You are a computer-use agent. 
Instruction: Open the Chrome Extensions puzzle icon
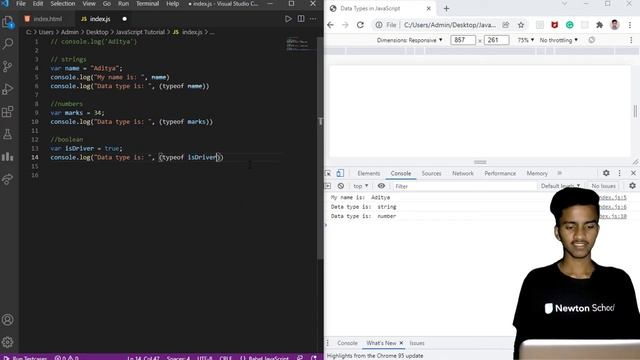pyautogui.click(x=599, y=25)
